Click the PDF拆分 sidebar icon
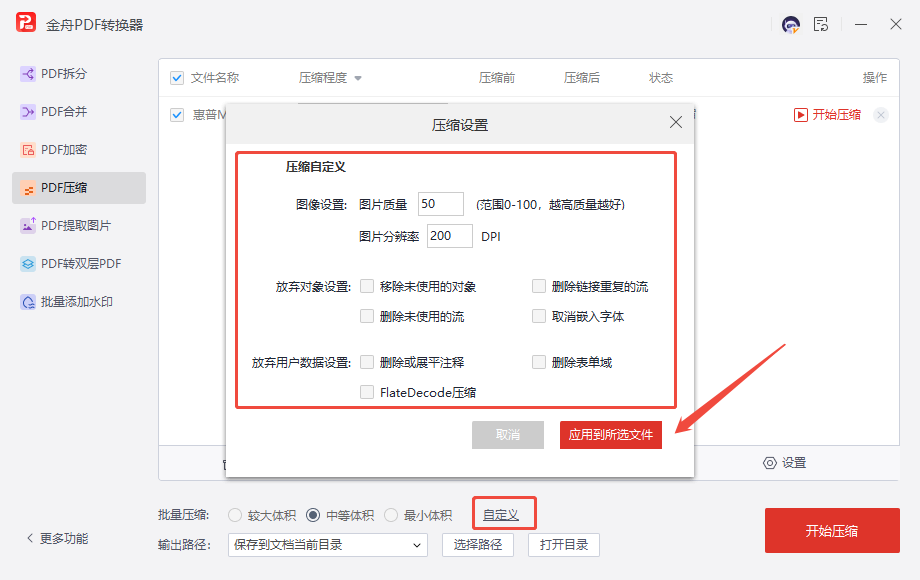This screenshot has height=580, width=920. pyautogui.click(x=28, y=74)
